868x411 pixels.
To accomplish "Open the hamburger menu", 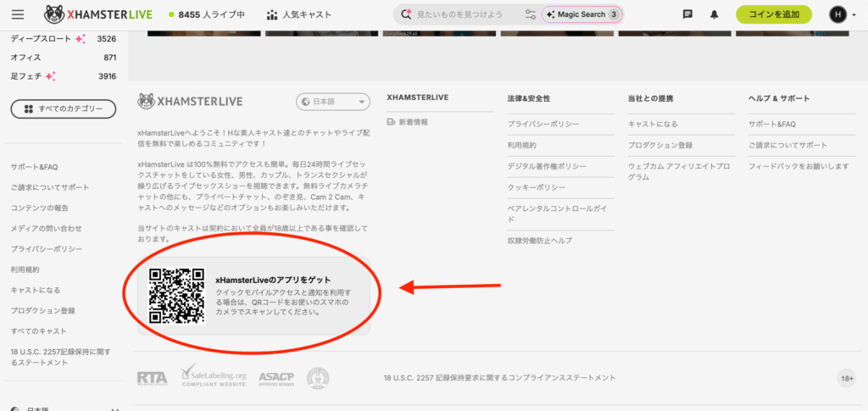I will pyautogui.click(x=18, y=14).
